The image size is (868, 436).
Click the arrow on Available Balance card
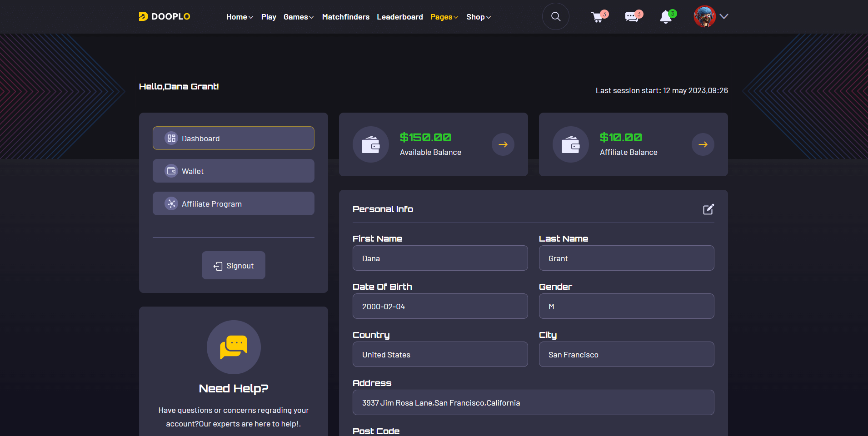503,144
